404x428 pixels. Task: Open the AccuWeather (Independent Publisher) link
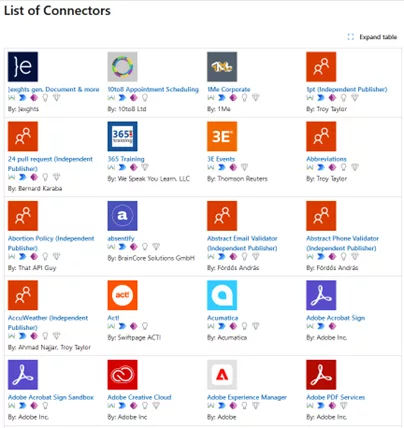point(48,322)
